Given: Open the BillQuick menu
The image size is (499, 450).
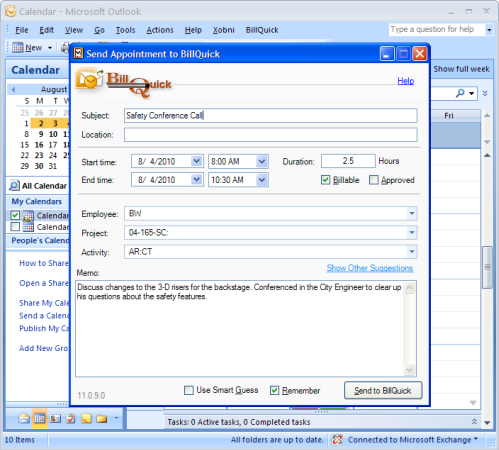Looking at the screenshot, I should pos(262,30).
